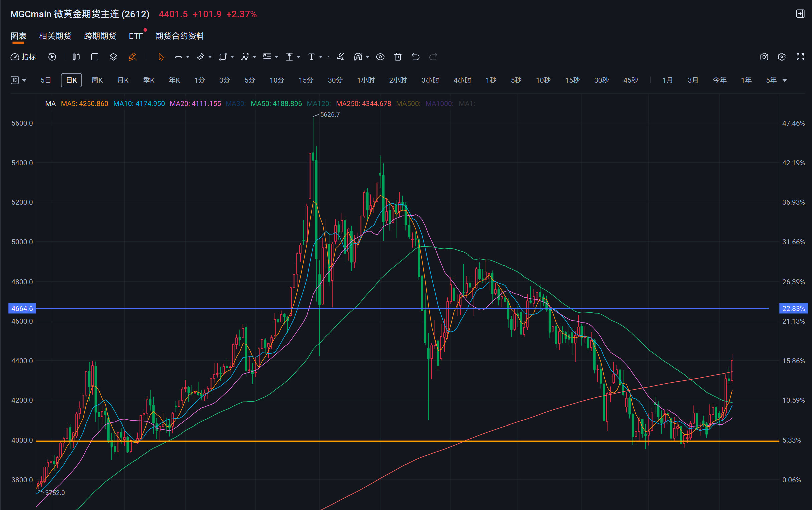Select the line segment drawing tool
Viewport: 812px width, 510px height.
(178, 57)
